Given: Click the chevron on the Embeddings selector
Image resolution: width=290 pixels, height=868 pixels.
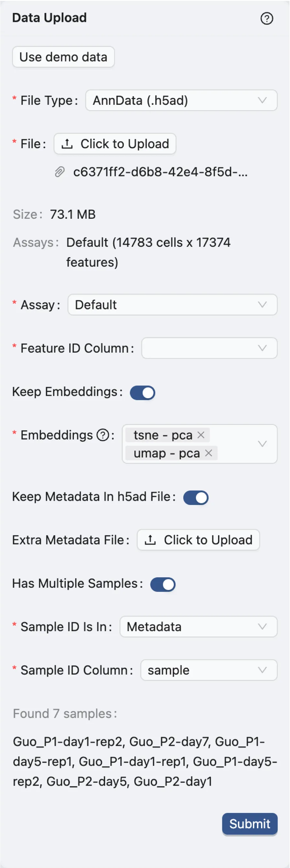Looking at the screenshot, I should tap(262, 444).
